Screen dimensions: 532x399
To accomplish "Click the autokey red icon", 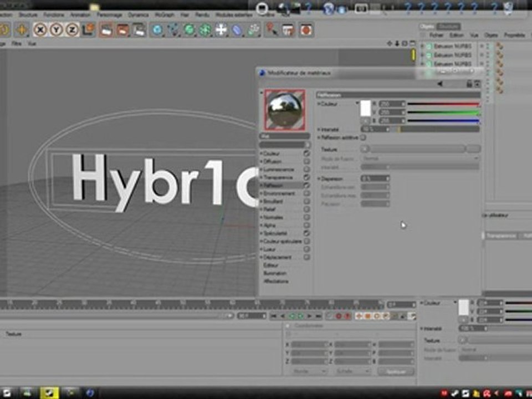I will (347, 316).
